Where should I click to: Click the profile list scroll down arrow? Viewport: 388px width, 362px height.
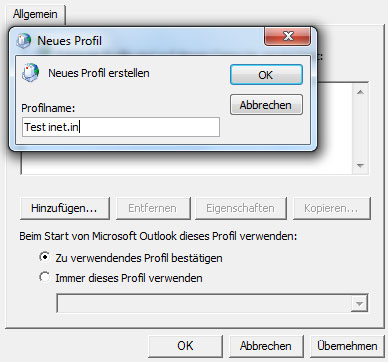(360, 165)
